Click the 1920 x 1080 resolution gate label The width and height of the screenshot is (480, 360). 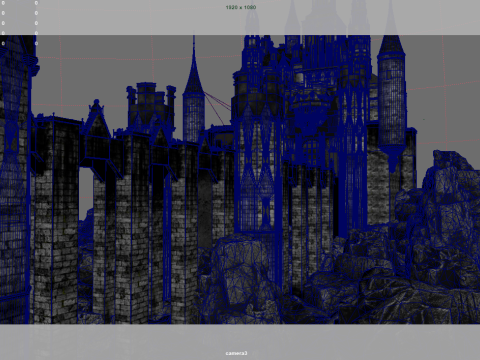click(x=241, y=7)
